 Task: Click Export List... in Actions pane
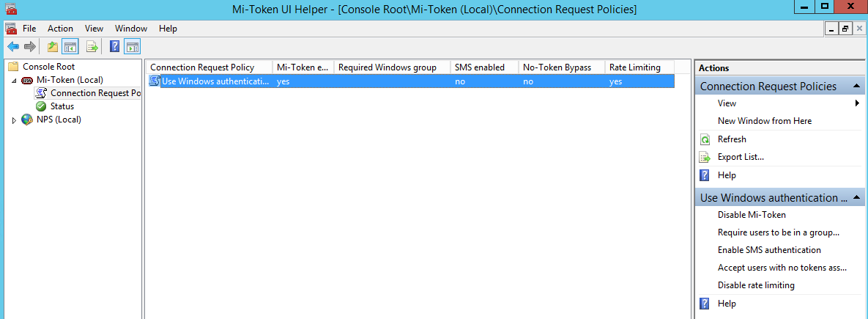coord(741,157)
